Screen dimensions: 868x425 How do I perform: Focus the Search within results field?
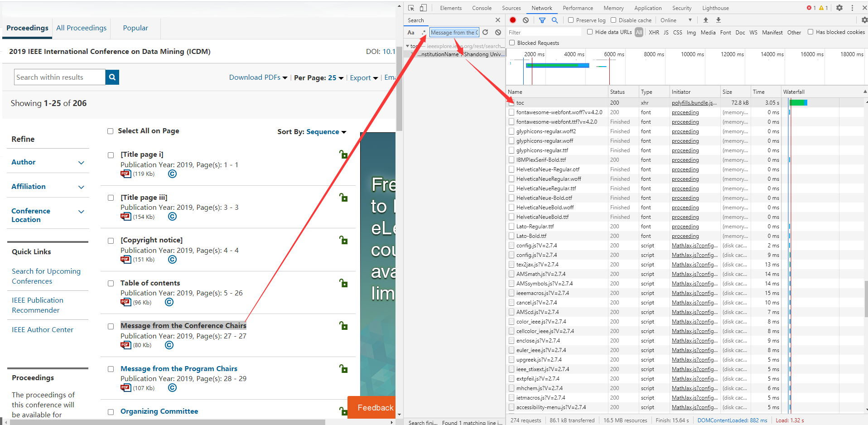60,77
